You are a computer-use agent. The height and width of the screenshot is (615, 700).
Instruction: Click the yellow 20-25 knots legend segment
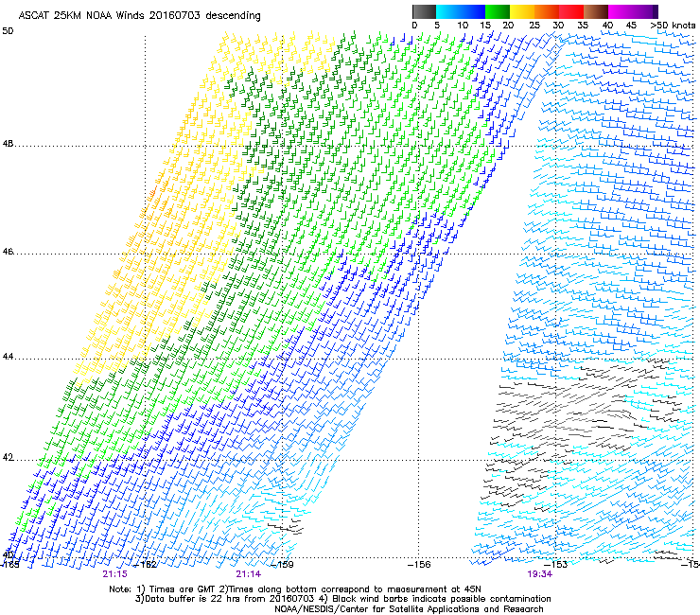point(522,11)
